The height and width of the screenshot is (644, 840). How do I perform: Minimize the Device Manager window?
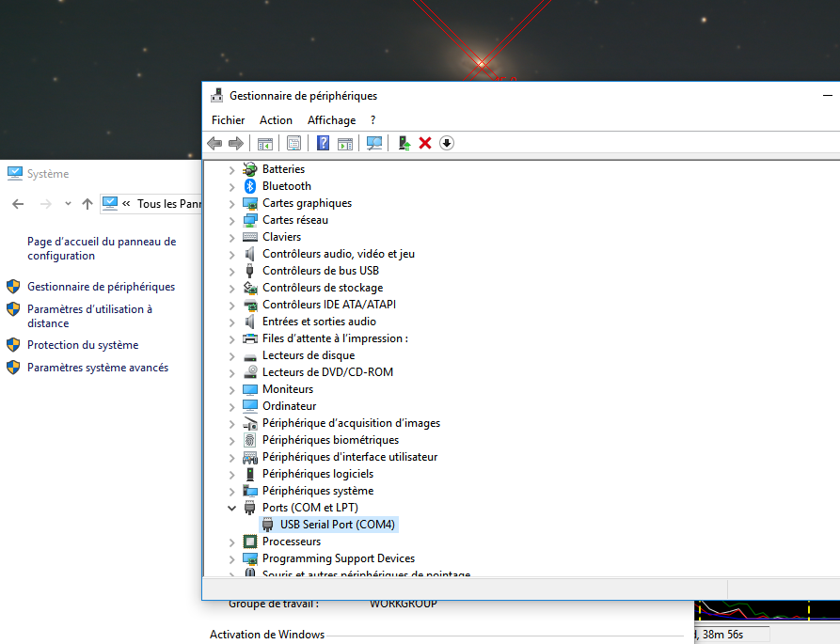828,95
